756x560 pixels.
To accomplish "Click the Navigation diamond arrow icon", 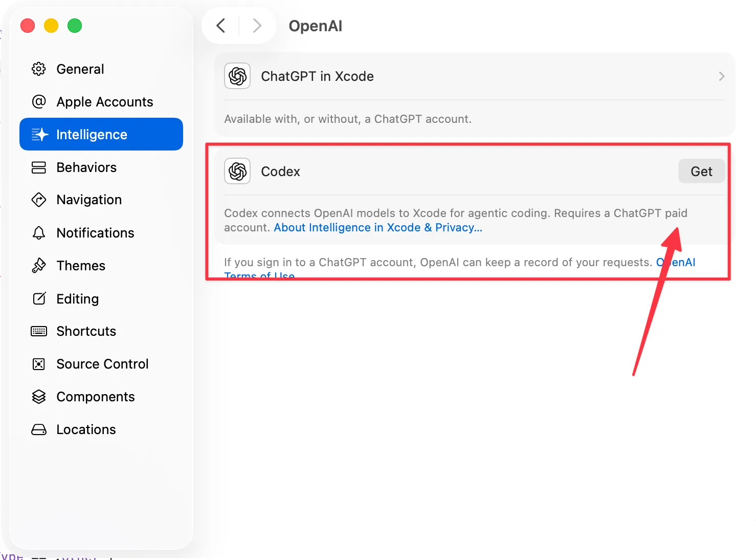I will [39, 200].
